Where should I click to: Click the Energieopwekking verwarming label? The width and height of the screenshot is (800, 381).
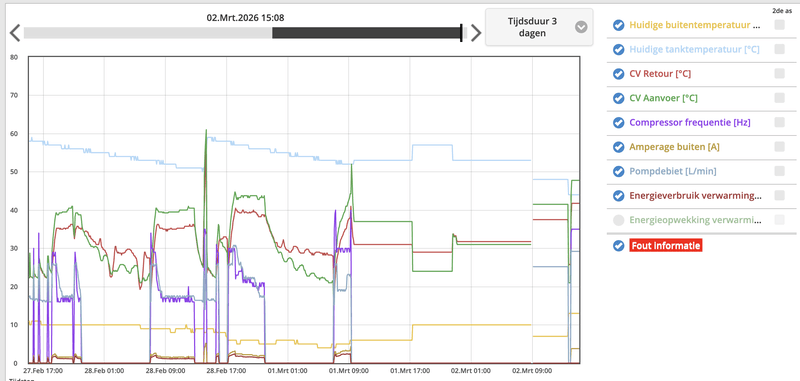coord(695,220)
